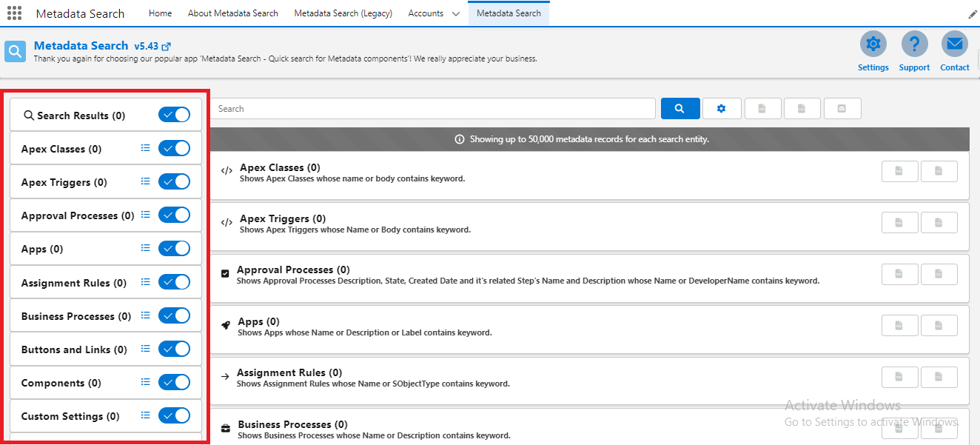Open the Support question mark icon
The width and height of the screenshot is (980, 445).
(x=914, y=44)
